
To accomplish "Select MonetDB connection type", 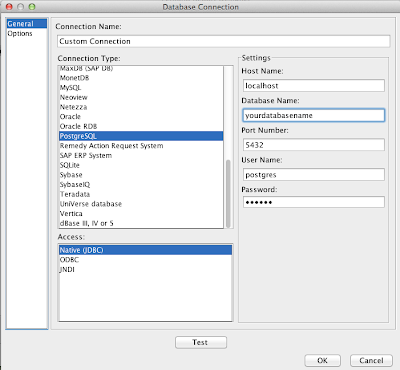I will click(x=141, y=78).
